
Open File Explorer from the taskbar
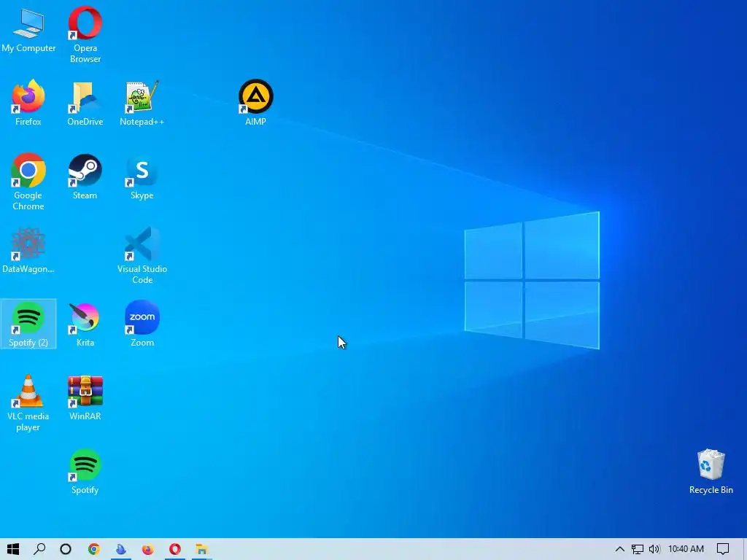(202, 549)
